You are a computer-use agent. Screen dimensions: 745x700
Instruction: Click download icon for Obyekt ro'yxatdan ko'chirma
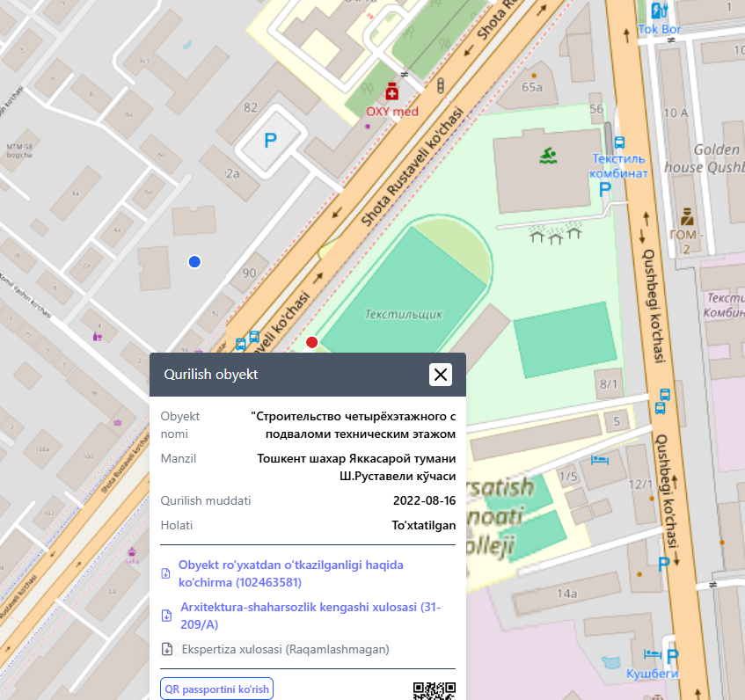click(166, 573)
